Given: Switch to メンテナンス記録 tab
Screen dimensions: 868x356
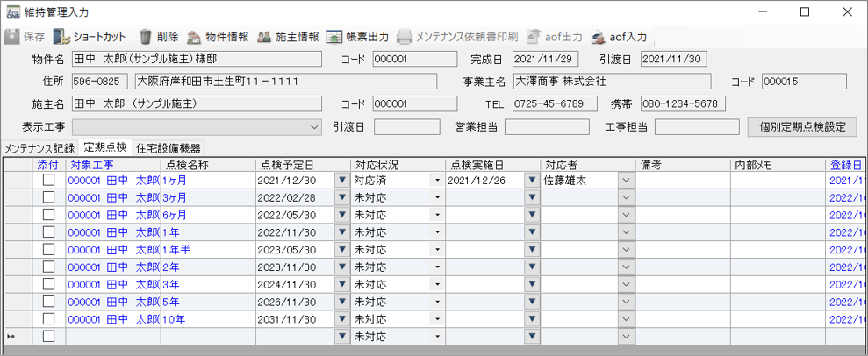Looking at the screenshot, I should [x=39, y=147].
